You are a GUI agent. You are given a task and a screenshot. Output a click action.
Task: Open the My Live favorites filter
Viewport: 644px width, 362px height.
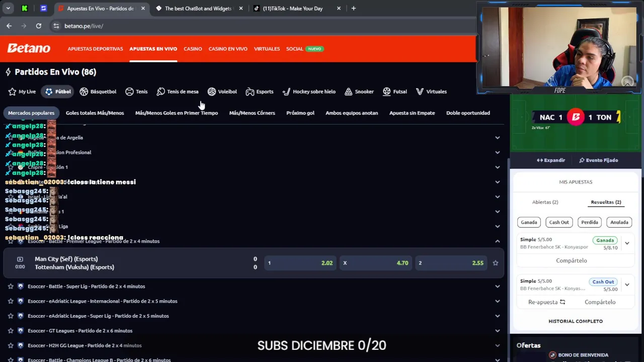pos(22,92)
